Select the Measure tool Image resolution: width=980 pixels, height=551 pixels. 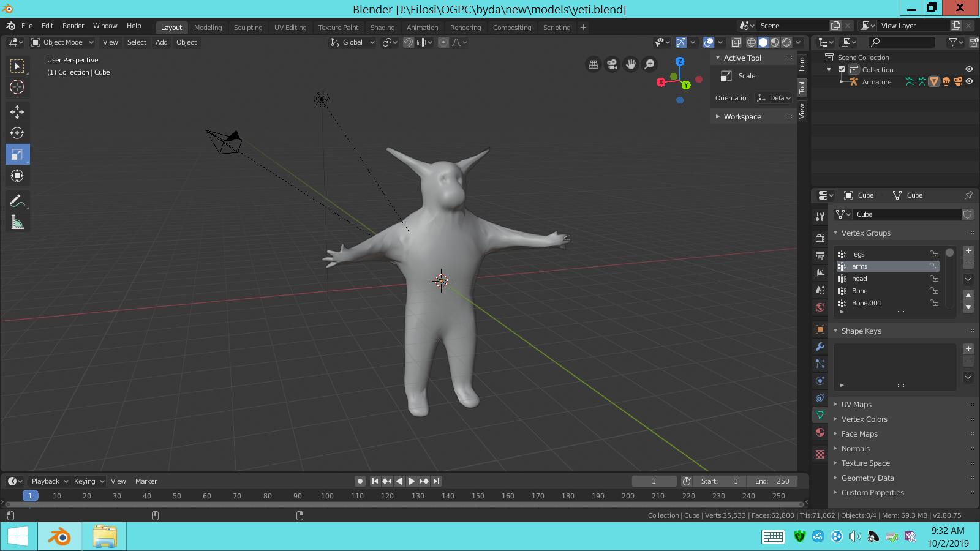coord(17,222)
